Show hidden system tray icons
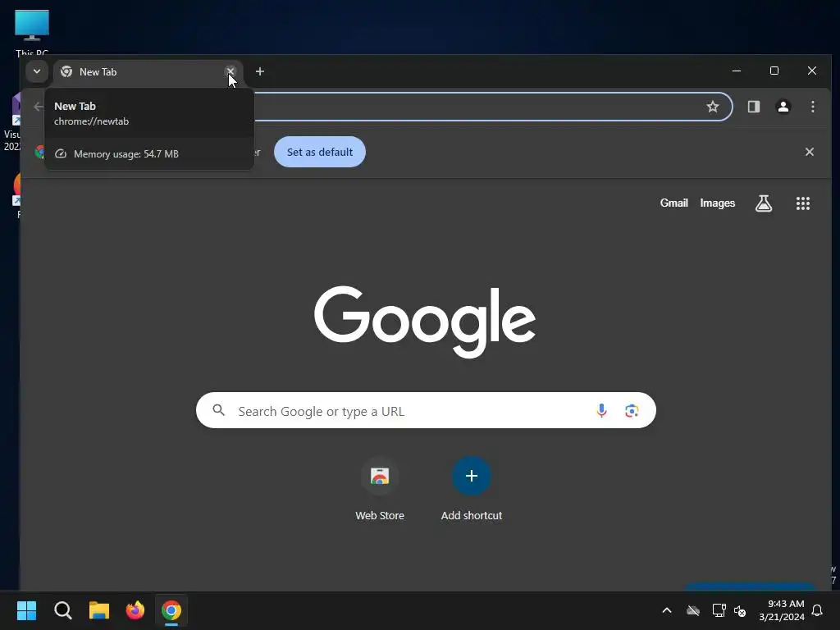 pos(667,610)
